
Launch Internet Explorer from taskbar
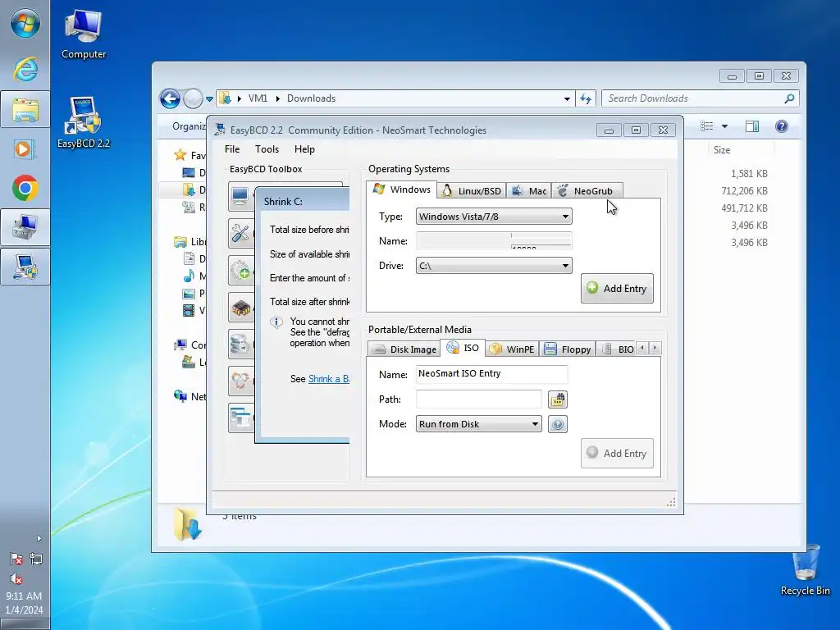pos(25,69)
